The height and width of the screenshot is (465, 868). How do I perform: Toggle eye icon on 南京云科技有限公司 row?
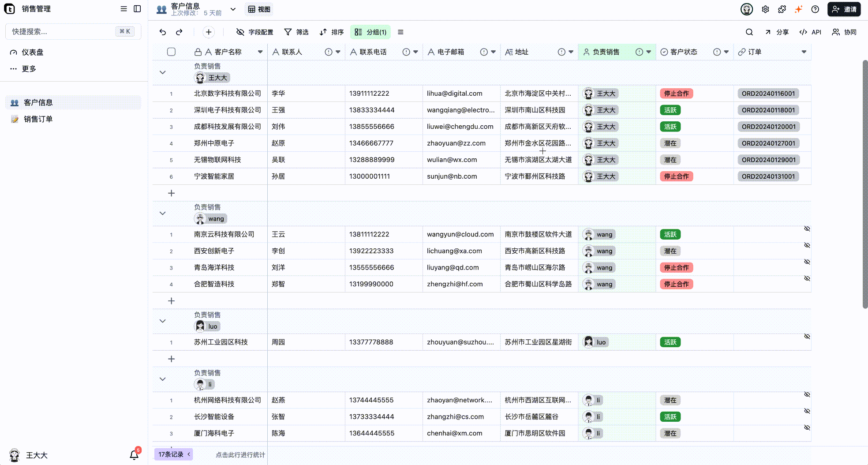pyautogui.click(x=807, y=229)
